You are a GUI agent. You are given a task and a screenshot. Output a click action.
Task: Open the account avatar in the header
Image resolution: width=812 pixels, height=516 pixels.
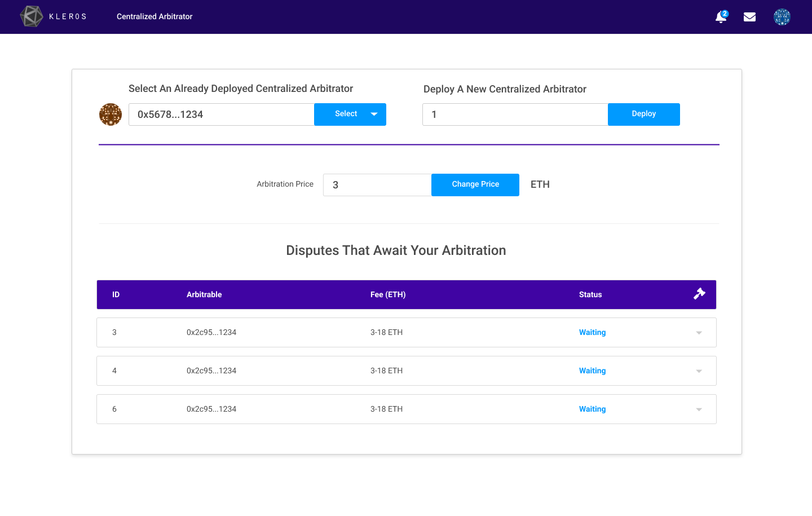782,17
